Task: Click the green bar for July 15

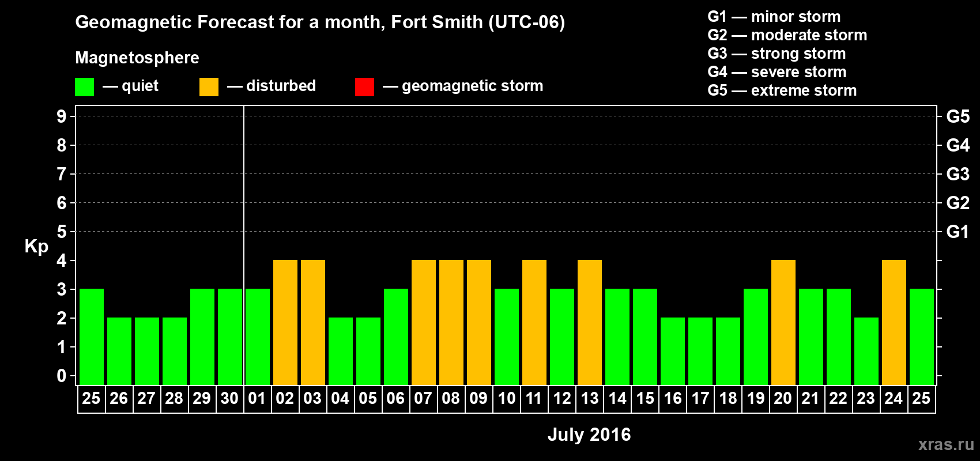Action: (x=645, y=337)
